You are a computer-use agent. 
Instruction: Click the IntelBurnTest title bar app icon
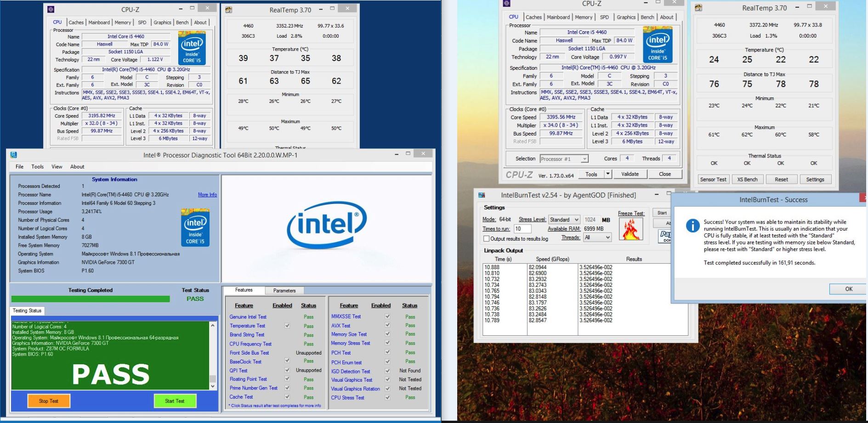[x=482, y=195]
